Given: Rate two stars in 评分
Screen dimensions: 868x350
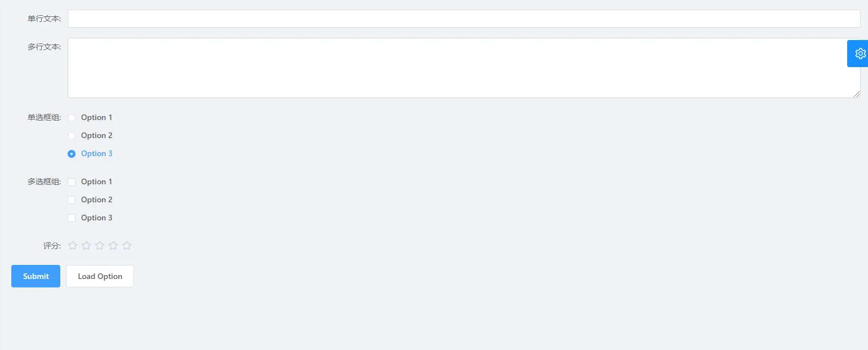Looking at the screenshot, I should (x=86, y=245).
